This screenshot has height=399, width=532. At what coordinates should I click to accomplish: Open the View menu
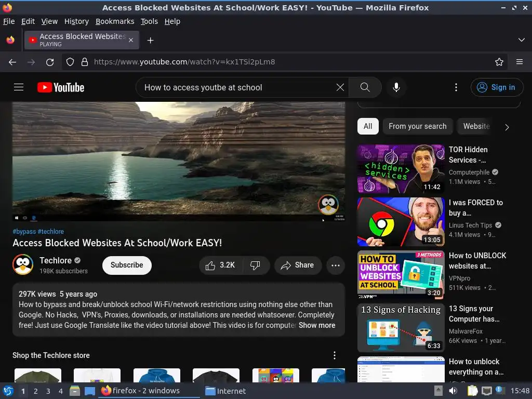[x=49, y=21]
